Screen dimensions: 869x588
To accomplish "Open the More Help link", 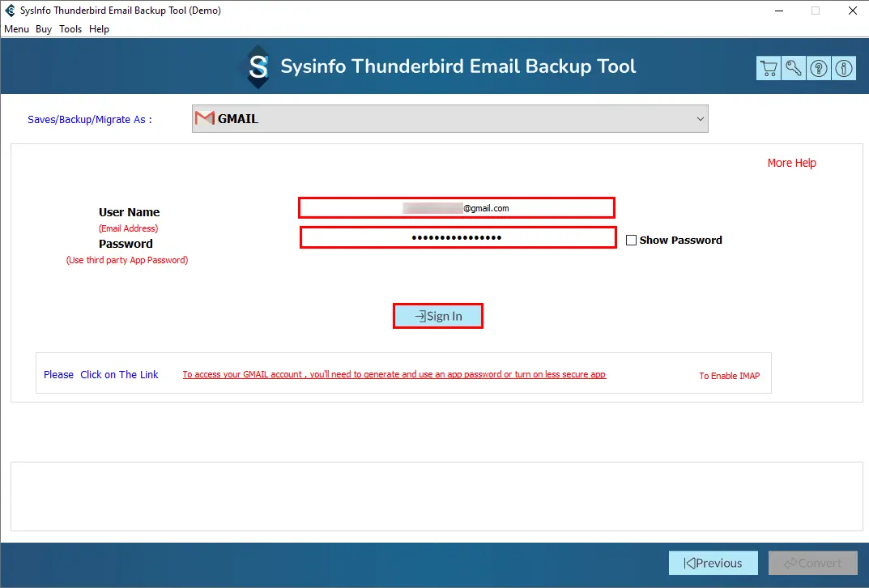I will (x=791, y=163).
